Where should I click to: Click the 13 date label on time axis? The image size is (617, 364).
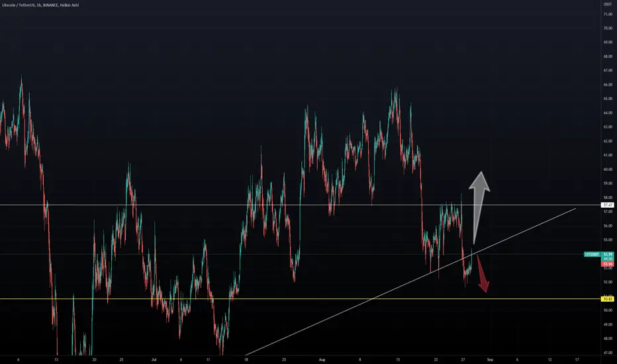[56, 359]
